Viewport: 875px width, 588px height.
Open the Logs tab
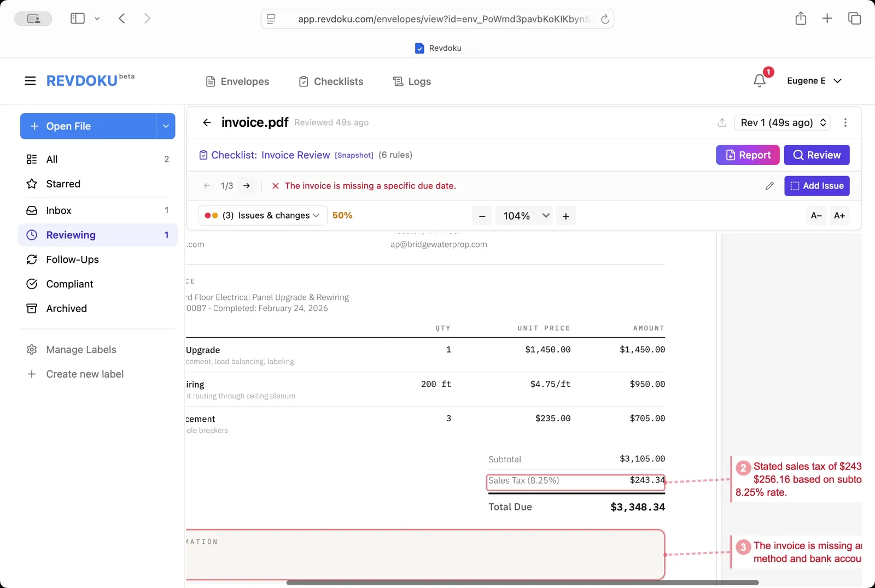412,81
